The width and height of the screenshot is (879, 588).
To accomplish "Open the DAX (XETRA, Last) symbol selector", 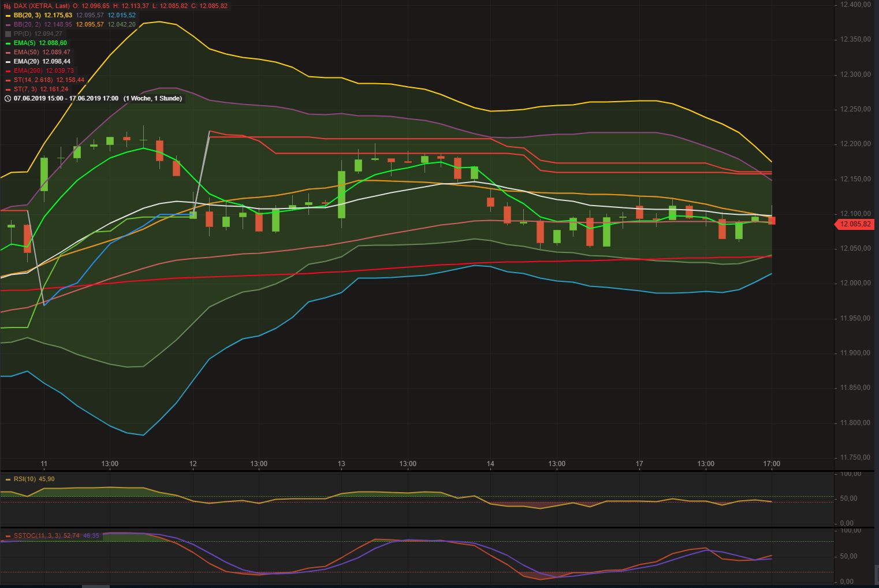I will click(40, 6).
